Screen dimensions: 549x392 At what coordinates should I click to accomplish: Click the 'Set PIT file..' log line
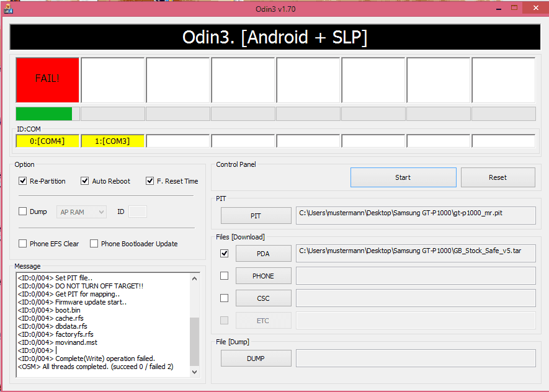(x=55, y=278)
